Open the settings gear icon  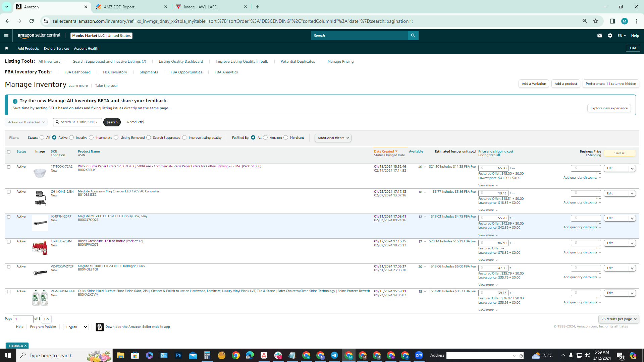[x=610, y=36]
